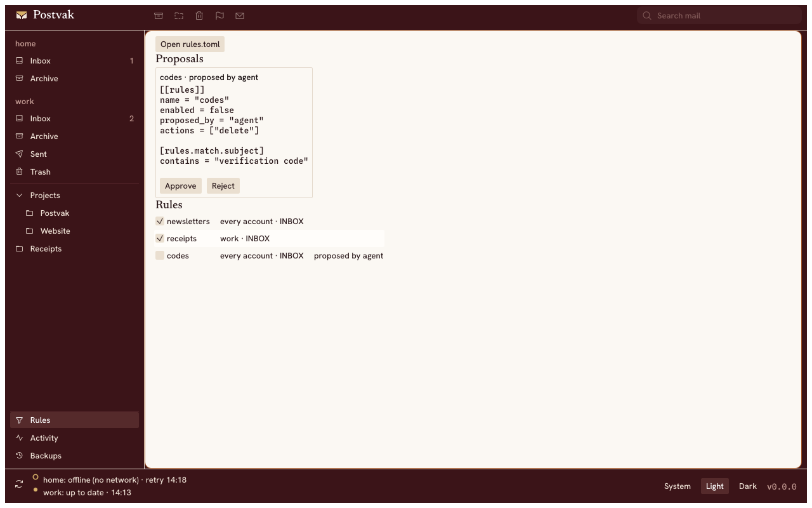This screenshot has width=812, height=508.
Task: Click the 'work · INBOX' scope of receipts
Action: click(245, 239)
